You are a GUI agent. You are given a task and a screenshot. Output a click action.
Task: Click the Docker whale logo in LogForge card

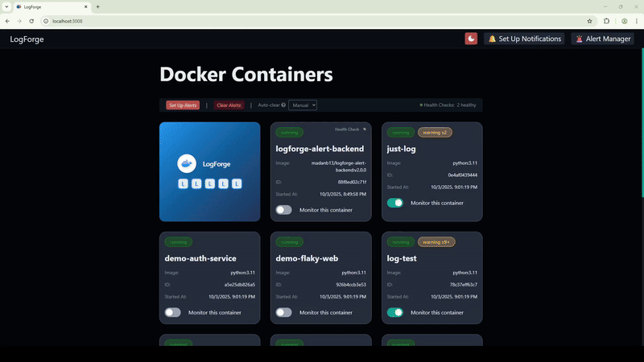click(187, 164)
